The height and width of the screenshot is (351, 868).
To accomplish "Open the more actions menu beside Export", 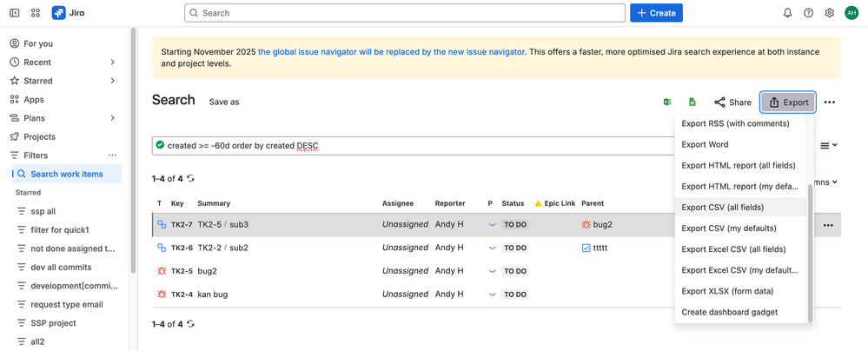I will tap(829, 103).
